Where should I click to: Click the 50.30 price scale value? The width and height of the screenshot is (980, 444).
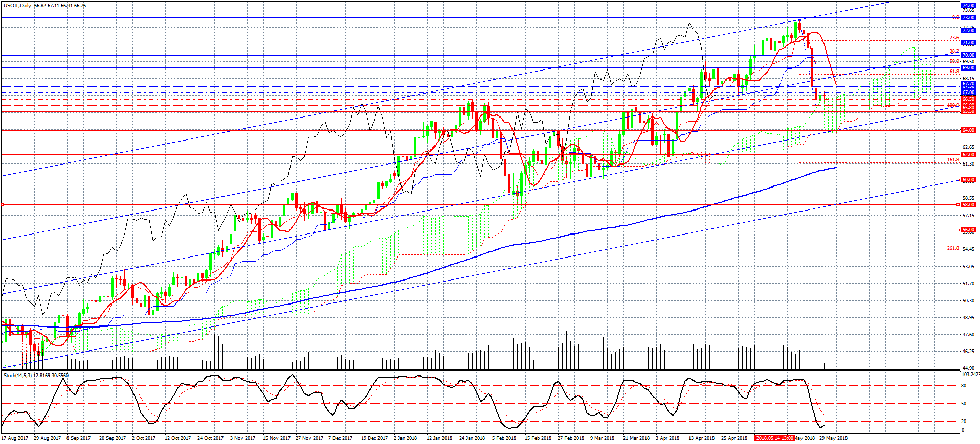(x=968, y=301)
